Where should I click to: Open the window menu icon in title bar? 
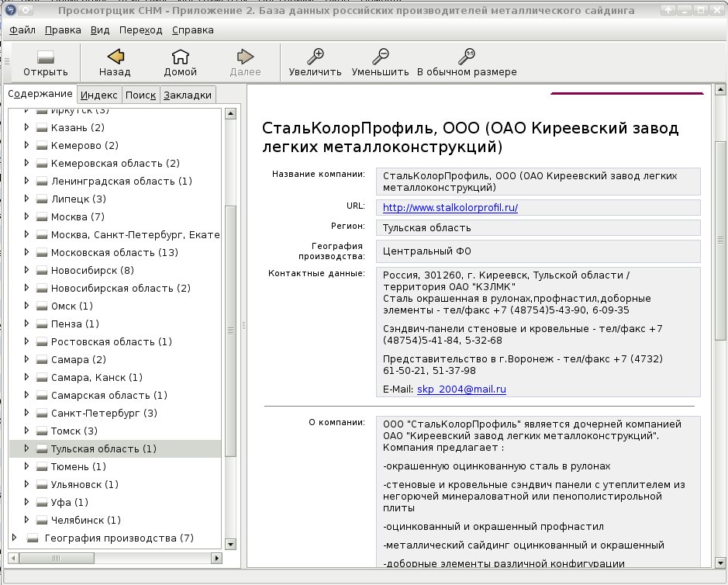pyautogui.click(x=10, y=10)
